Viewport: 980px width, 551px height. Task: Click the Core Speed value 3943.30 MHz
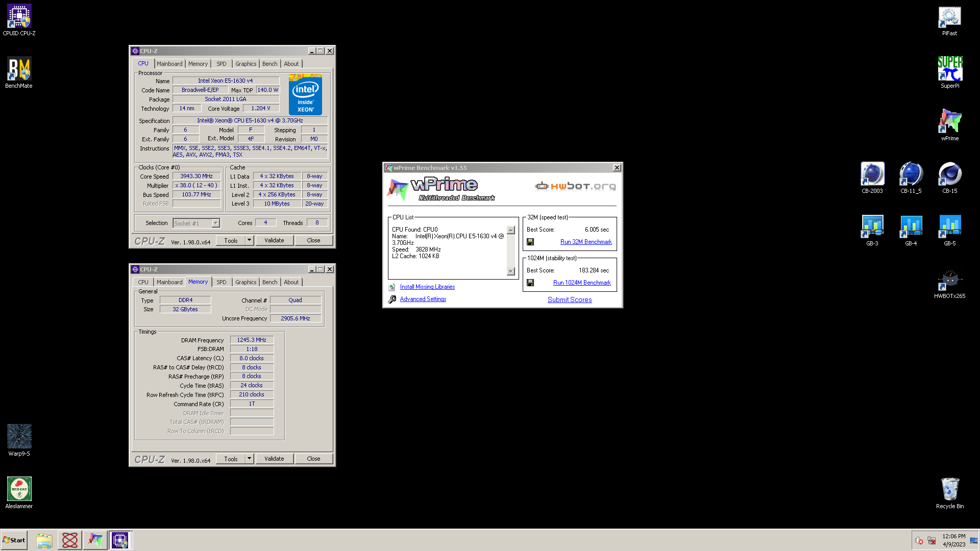[x=197, y=176]
